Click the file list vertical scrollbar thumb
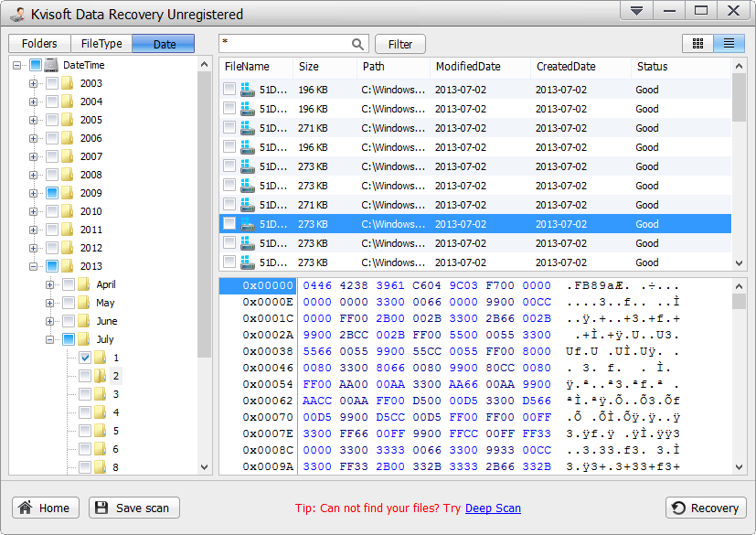This screenshot has width=756, height=535. [739, 98]
